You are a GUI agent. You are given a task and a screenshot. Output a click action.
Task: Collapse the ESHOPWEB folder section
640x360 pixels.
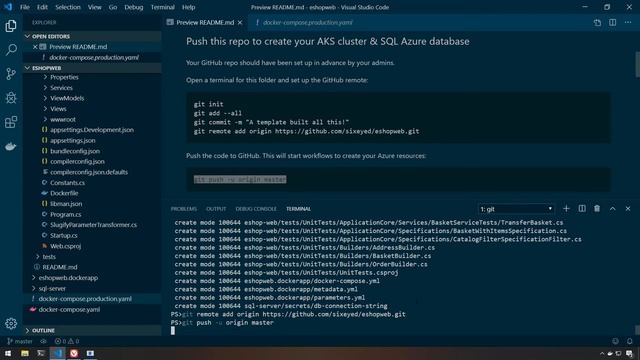92,68
